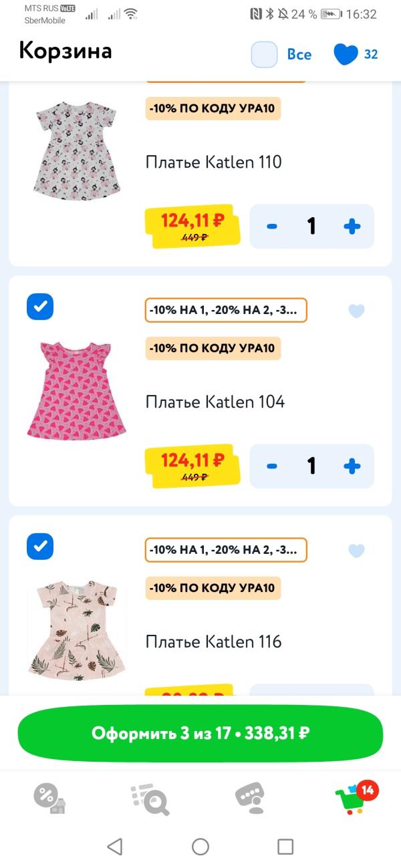
Task: Open the pink Katlen 104 dress thumbnail
Action: [x=76, y=390]
